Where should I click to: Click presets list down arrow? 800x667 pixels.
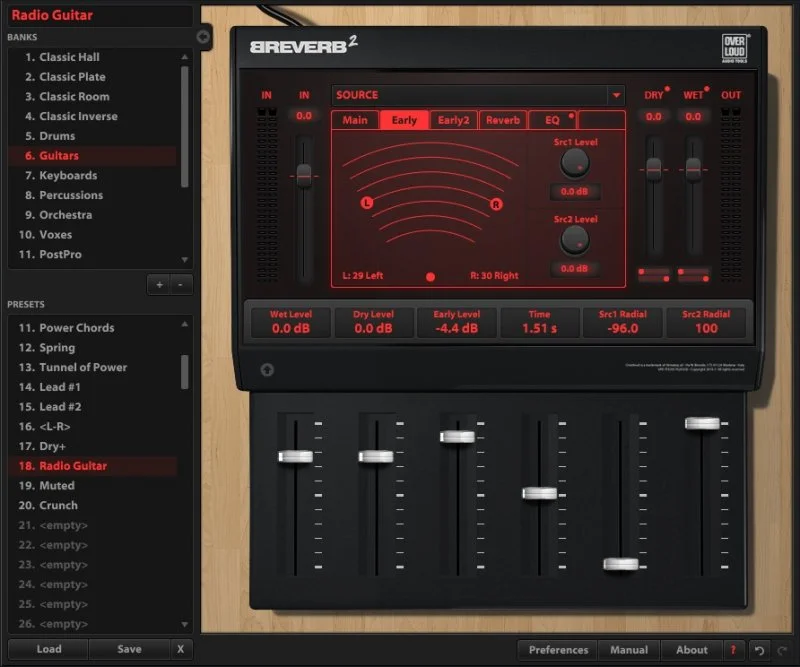[x=185, y=624]
